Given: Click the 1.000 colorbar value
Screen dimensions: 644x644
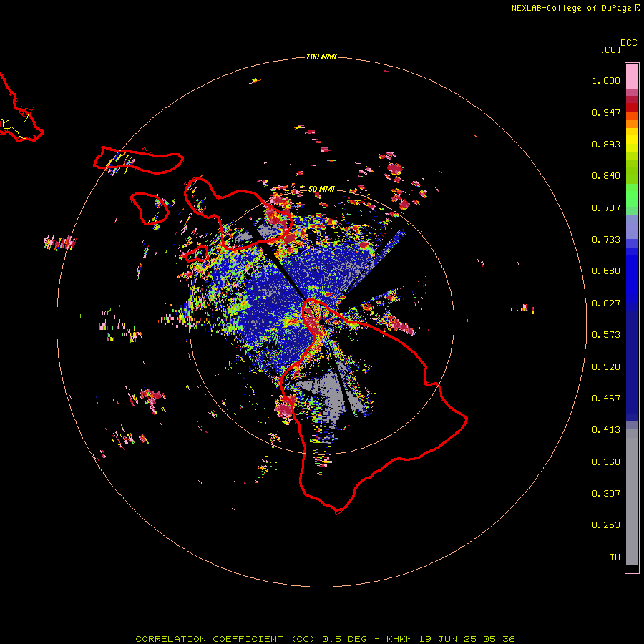Looking at the screenshot, I should tap(606, 80).
